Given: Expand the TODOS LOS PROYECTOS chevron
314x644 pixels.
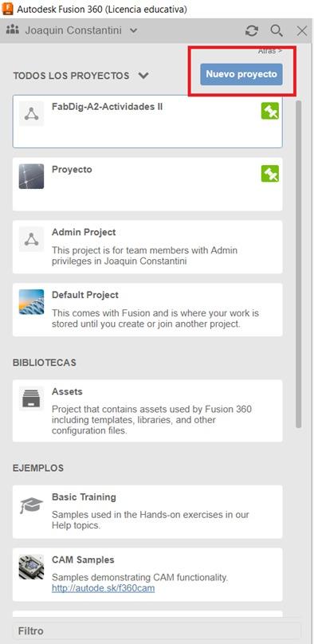Looking at the screenshot, I should click(143, 76).
